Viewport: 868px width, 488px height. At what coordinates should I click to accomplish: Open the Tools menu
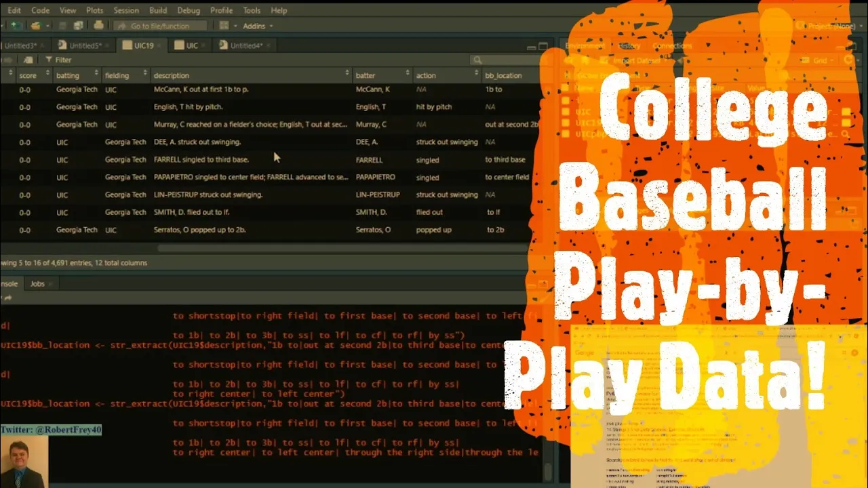point(252,10)
